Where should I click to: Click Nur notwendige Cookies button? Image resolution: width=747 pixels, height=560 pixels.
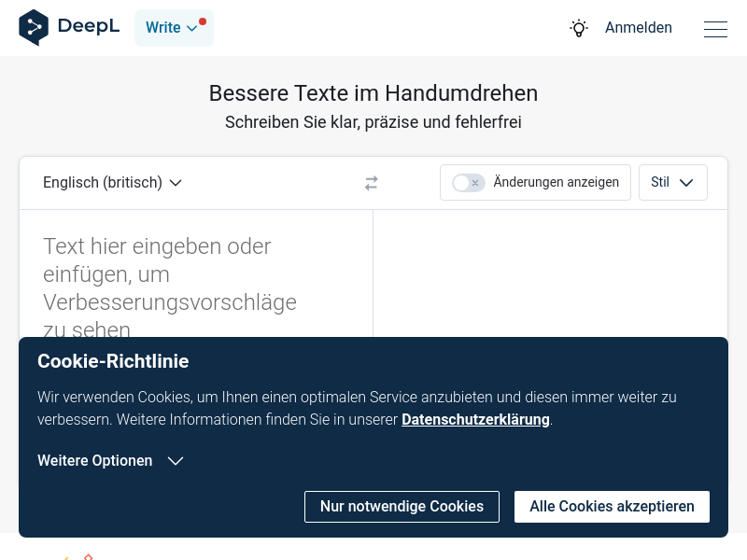(402, 507)
